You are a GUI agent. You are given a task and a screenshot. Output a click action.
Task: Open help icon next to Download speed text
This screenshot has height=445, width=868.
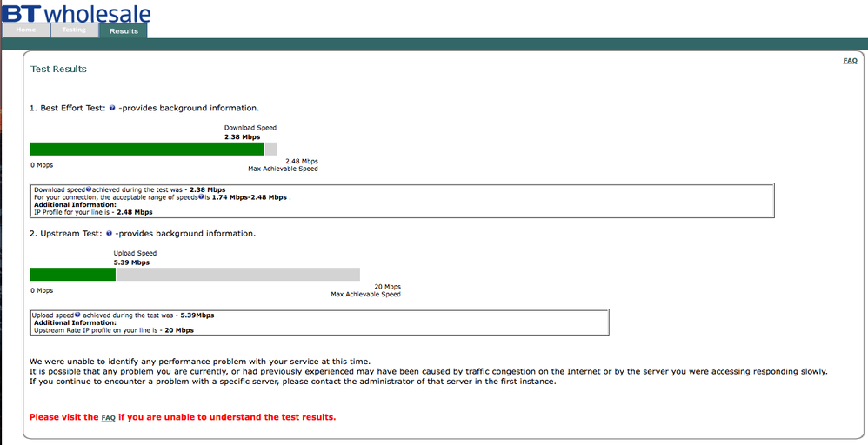coord(89,189)
